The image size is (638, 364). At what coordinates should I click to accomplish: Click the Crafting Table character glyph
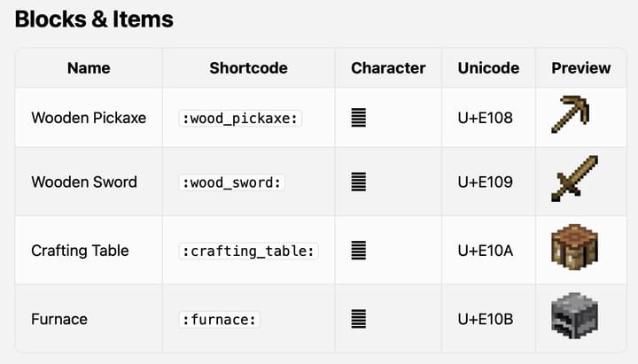click(358, 251)
